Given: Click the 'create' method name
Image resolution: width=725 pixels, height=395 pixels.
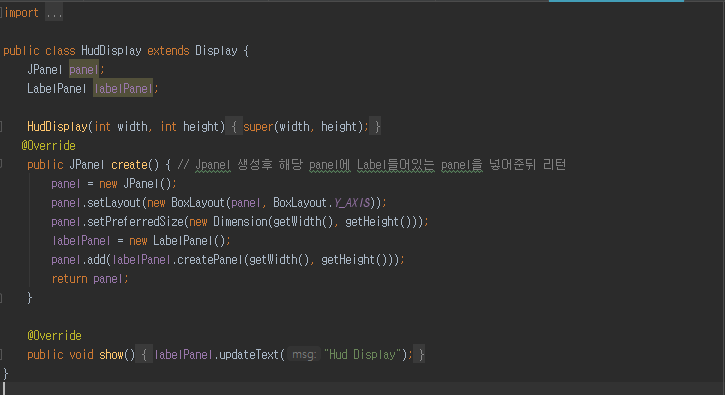Looking at the screenshot, I should (129, 165).
